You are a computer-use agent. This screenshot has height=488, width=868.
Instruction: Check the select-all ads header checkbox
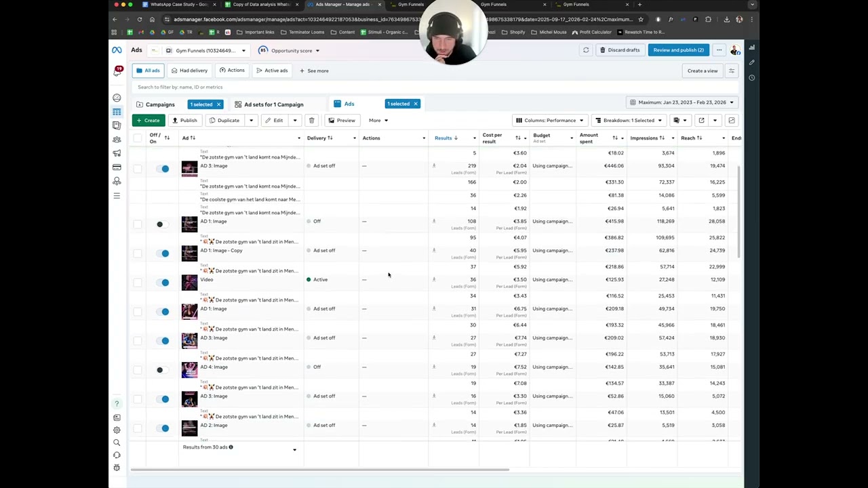pyautogui.click(x=138, y=138)
